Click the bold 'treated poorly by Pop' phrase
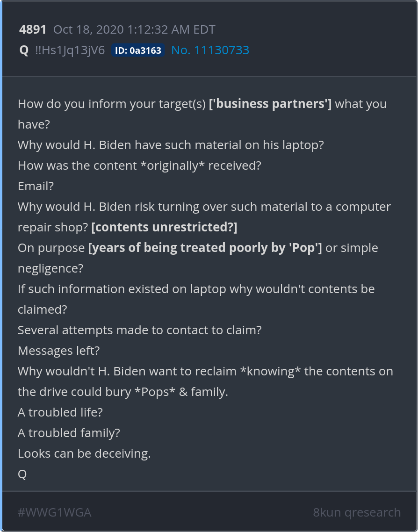This screenshot has height=532, width=418. (x=205, y=248)
